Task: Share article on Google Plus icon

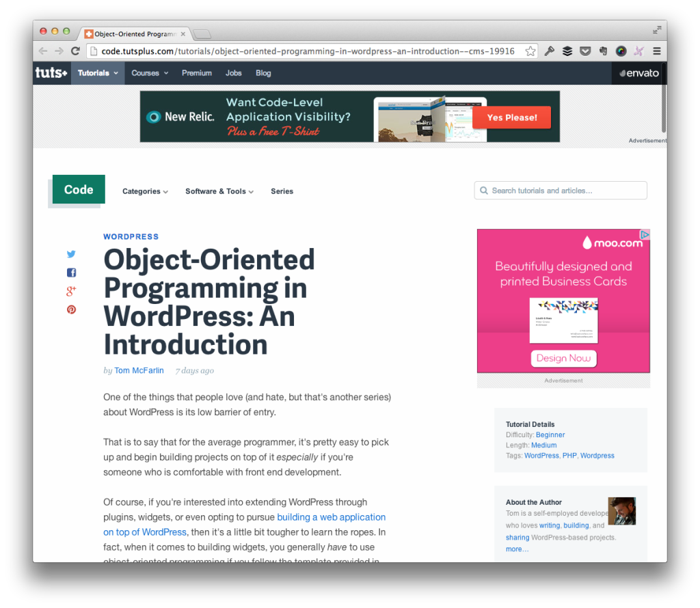Action: 71,291
